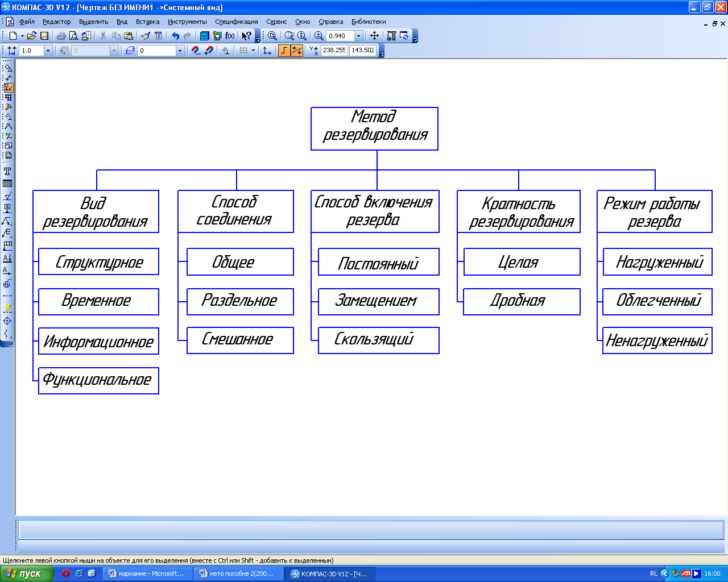Open the Geometry tools panel

[x=8, y=68]
